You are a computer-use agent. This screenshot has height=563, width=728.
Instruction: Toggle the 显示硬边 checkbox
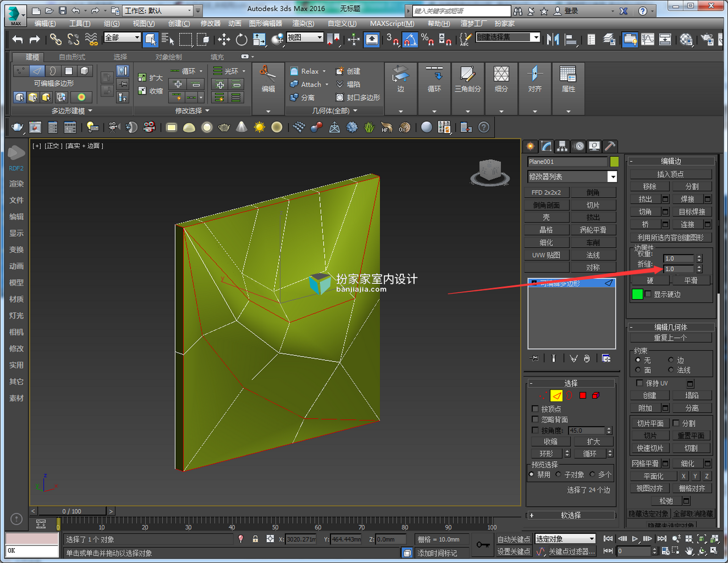point(648,294)
